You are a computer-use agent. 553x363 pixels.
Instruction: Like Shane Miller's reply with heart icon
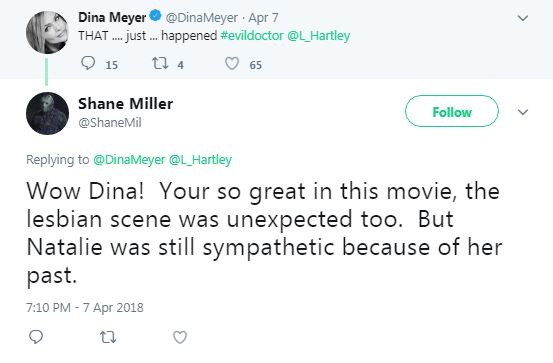coord(180,338)
